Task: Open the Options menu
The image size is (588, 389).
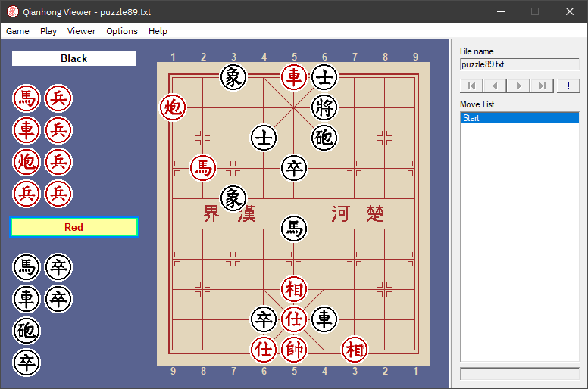Action: pyautogui.click(x=122, y=31)
